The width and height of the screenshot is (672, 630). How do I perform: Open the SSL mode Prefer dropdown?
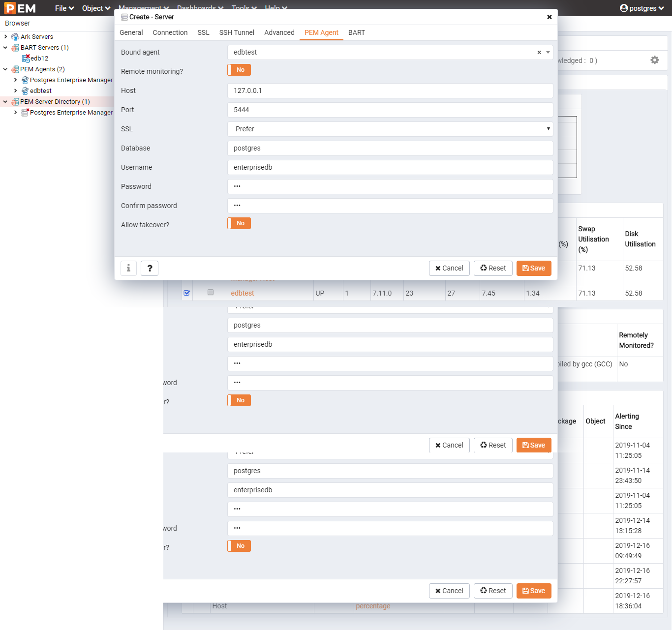pos(390,129)
